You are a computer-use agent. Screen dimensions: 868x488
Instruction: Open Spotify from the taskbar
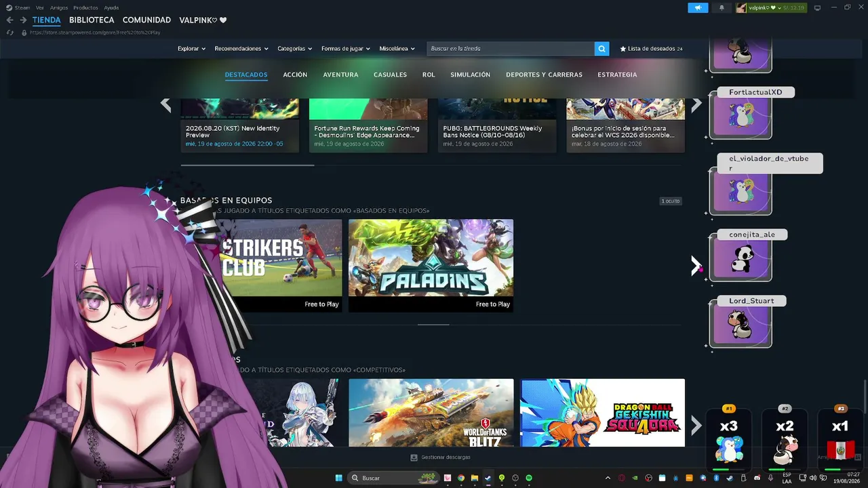(x=529, y=478)
